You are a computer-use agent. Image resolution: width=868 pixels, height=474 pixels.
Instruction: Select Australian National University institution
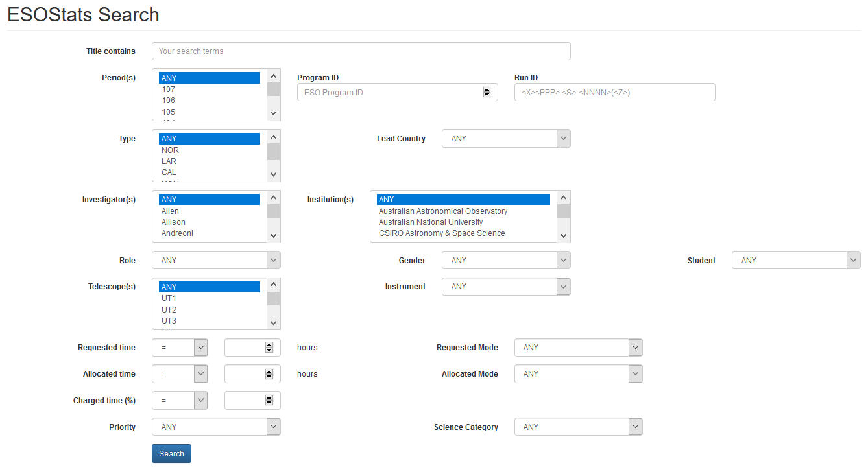pos(463,222)
